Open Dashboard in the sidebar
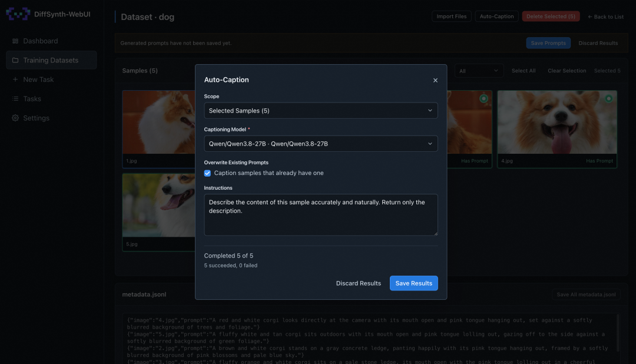The width and height of the screenshot is (636, 364). coord(51,41)
